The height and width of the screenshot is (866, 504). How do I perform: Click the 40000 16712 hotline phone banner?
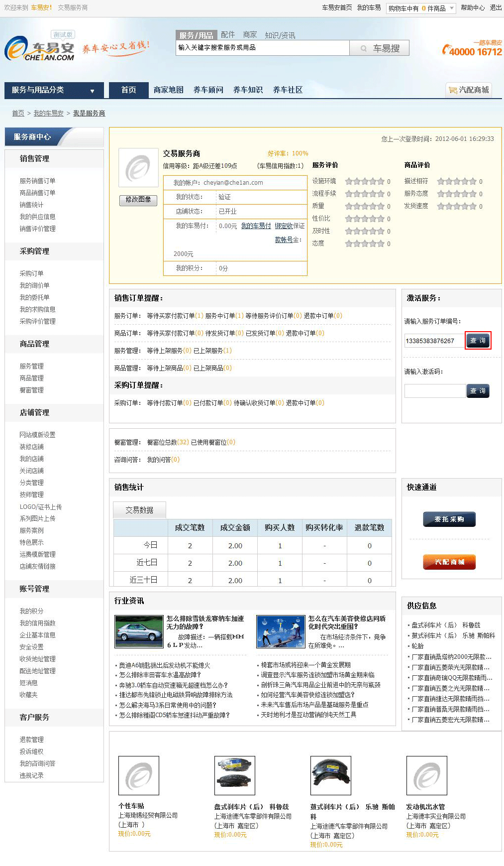pos(472,49)
